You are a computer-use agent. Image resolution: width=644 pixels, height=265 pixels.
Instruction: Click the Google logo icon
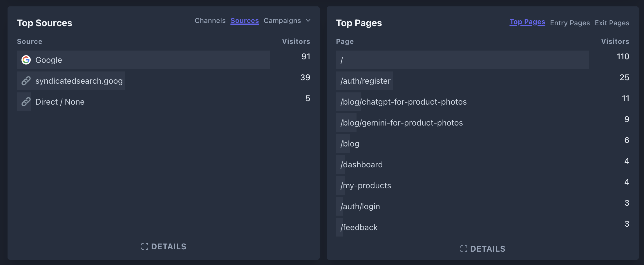pos(26,60)
